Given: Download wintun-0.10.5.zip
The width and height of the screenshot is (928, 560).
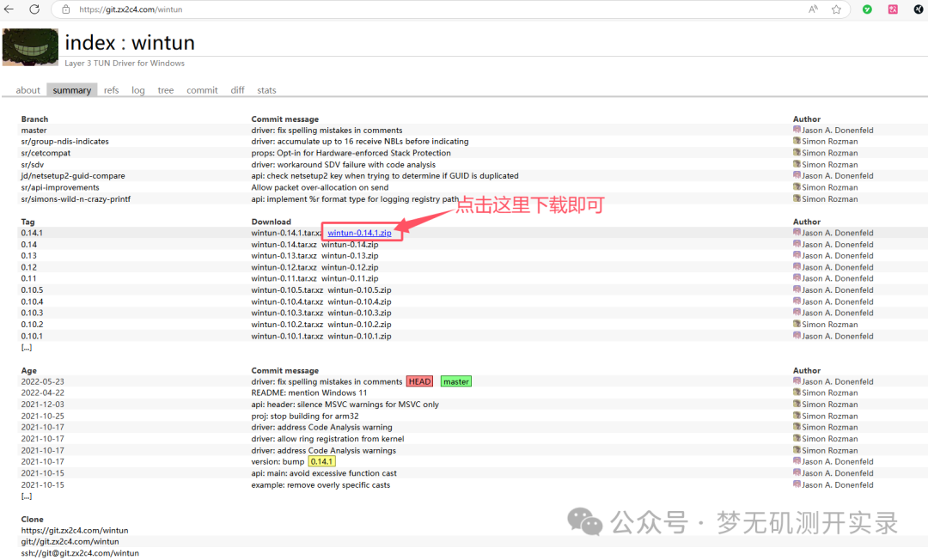Looking at the screenshot, I should point(359,289).
